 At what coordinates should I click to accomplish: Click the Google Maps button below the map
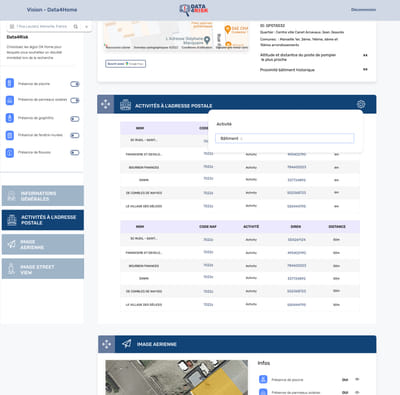[x=126, y=64]
